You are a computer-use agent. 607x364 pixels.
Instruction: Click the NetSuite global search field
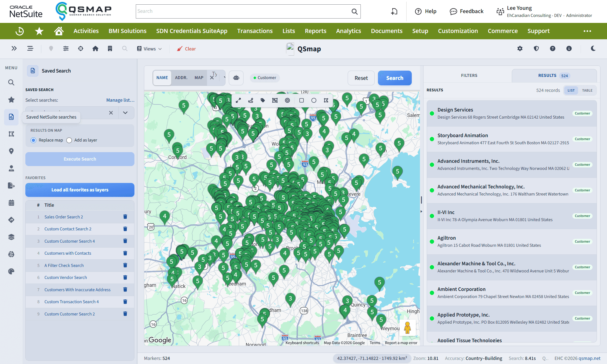coord(248,11)
